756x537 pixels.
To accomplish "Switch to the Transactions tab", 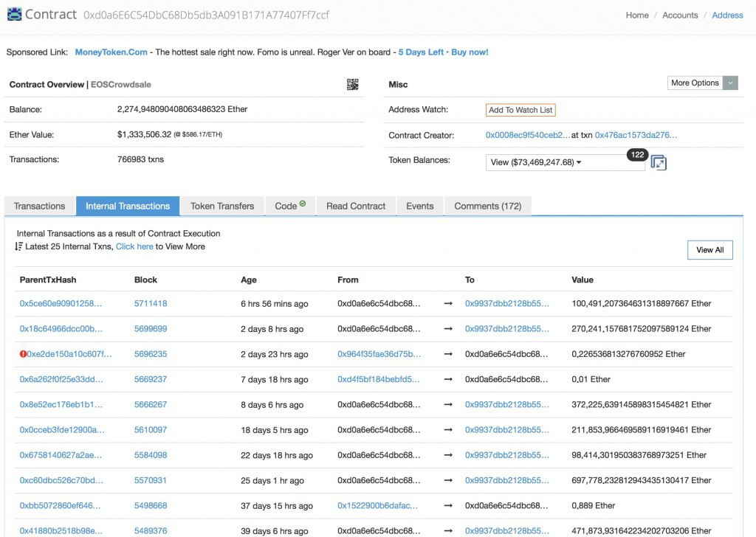I will point(40,206).
